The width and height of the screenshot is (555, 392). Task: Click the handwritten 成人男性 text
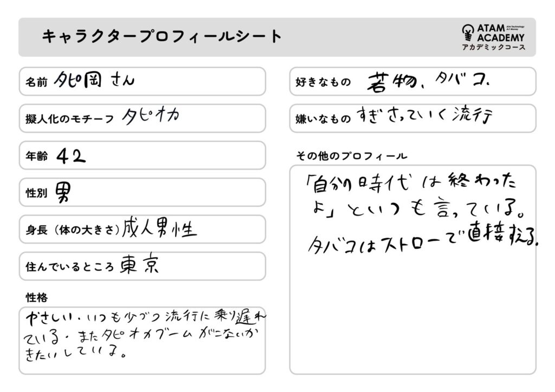160,228
